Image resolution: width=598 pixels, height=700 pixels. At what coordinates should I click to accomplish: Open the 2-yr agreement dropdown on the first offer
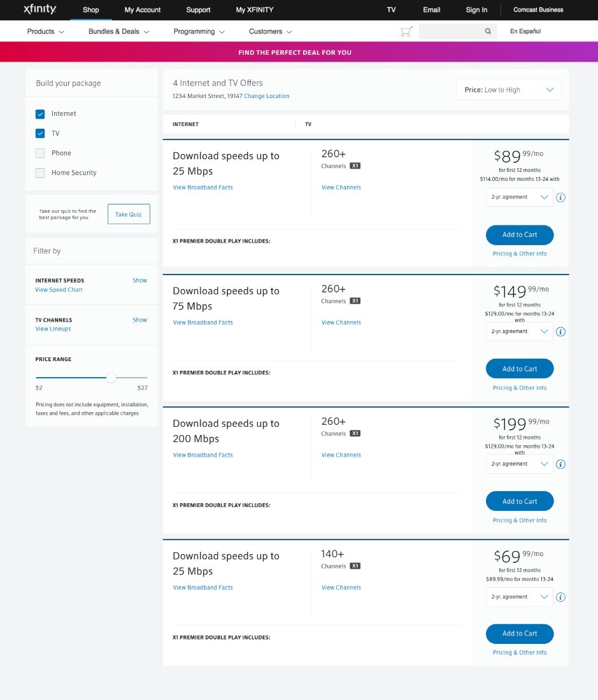pyautogui.click(x=519, y=197)
